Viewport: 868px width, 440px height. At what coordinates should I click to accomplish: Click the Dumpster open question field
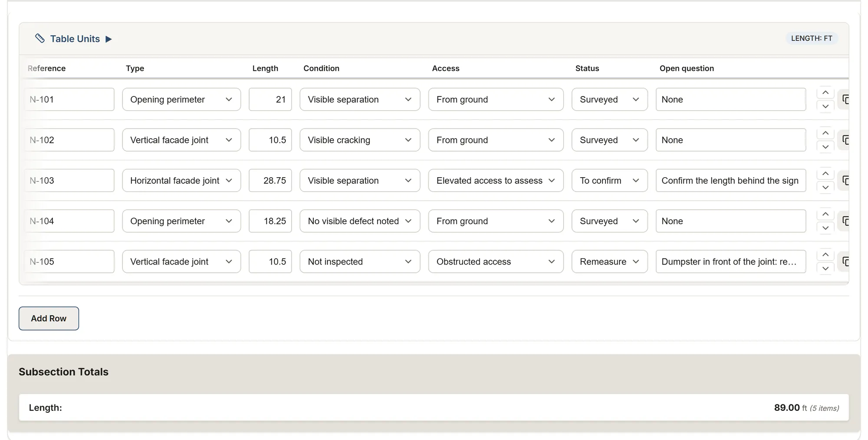731,261
